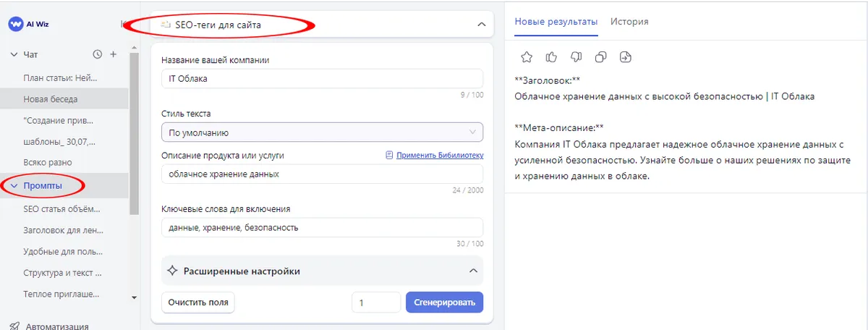Open the Всяко разно chat

(48, 162)
